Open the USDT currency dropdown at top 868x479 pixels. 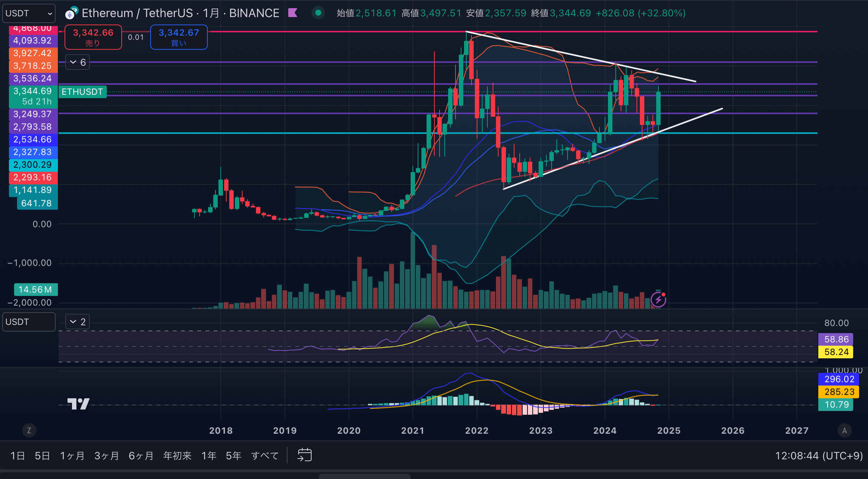[29, 13]
